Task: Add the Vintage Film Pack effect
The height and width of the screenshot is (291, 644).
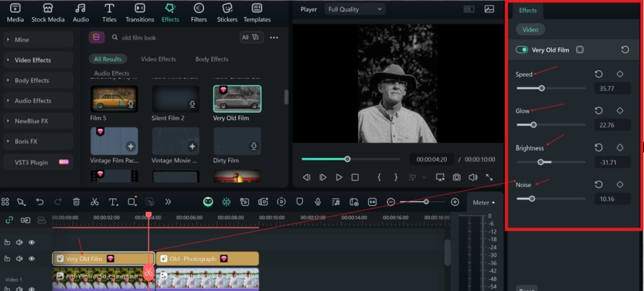Action: (x=130, y=146)
